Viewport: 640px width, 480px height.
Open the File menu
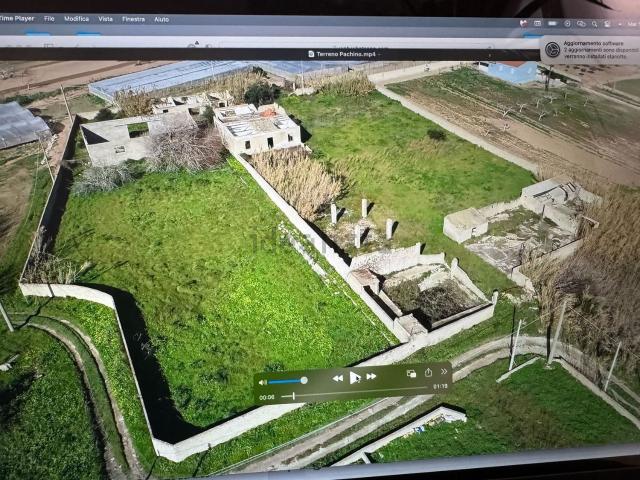(49, 19)
